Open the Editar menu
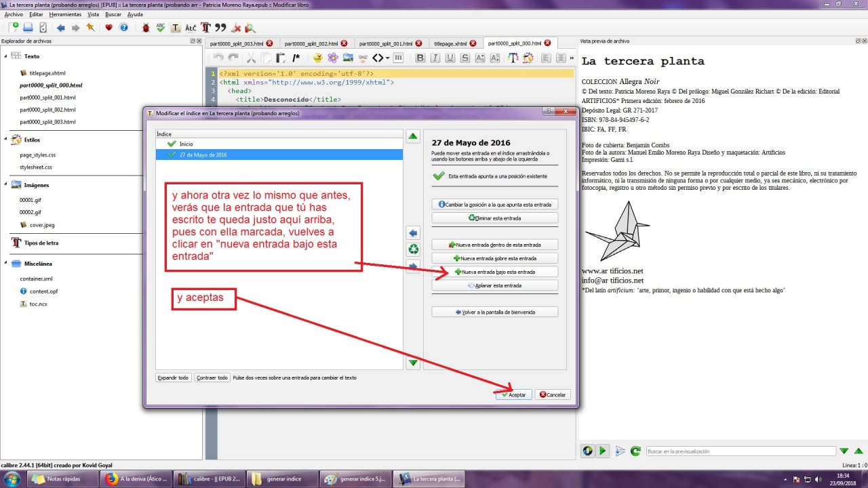Viewport: 868px width, 488px height. pos(36,14)
